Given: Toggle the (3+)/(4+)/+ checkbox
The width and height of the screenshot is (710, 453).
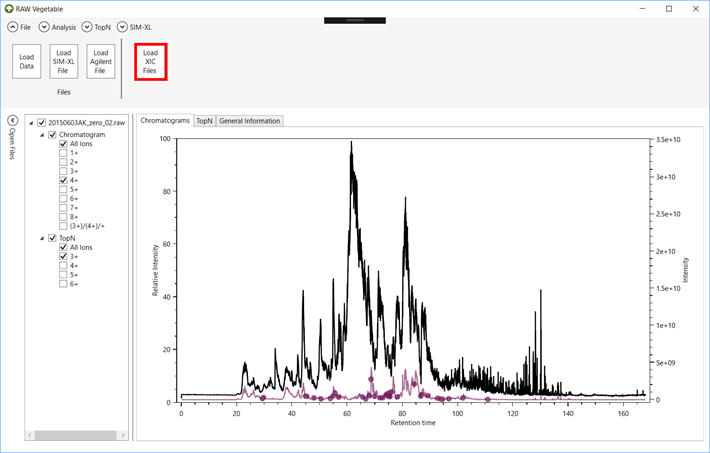Looking at the screenshot, I should coord(63,226).
